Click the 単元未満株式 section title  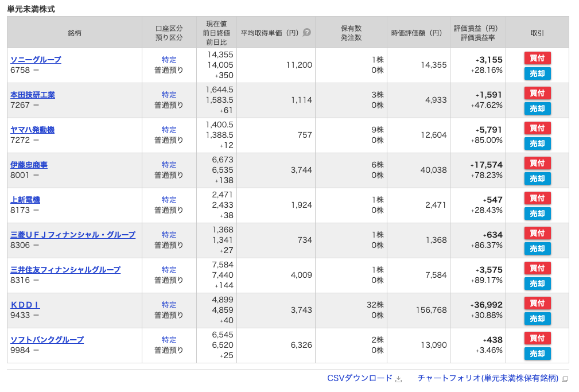tap(31, 9)
